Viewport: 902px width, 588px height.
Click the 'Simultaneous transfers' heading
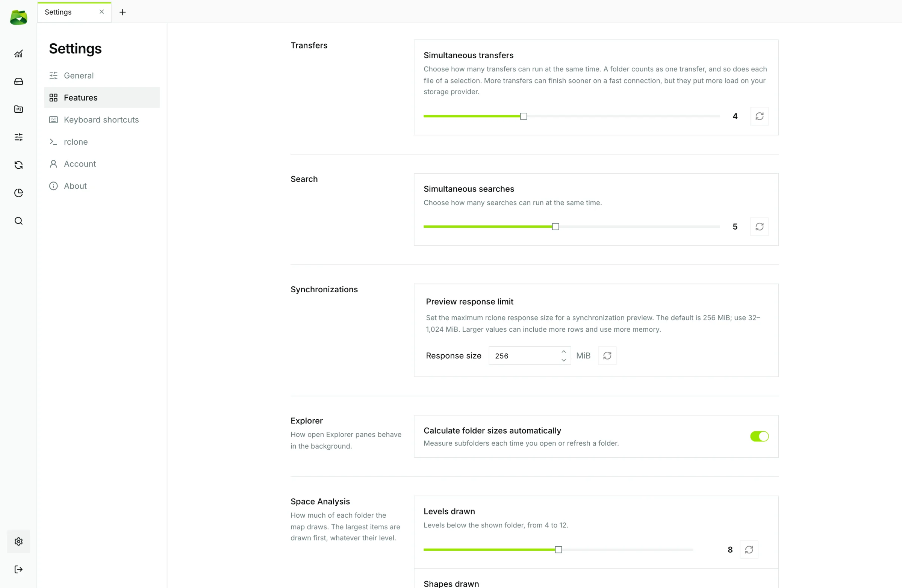click(x=468, y=55)
